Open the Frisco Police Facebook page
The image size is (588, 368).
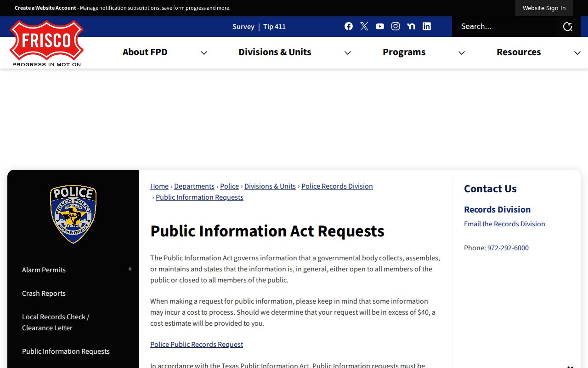pos(349,26)
